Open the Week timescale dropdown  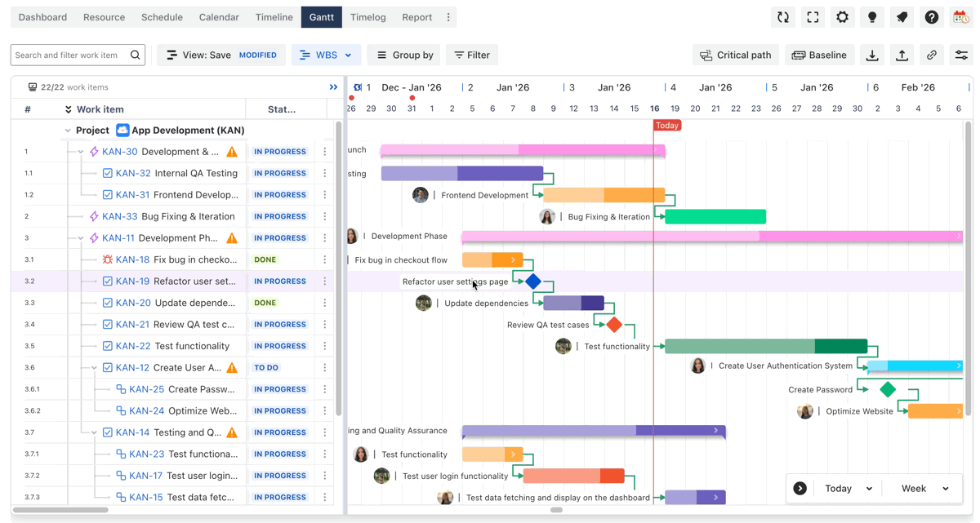pyautogui.click(x=924, y=489)
